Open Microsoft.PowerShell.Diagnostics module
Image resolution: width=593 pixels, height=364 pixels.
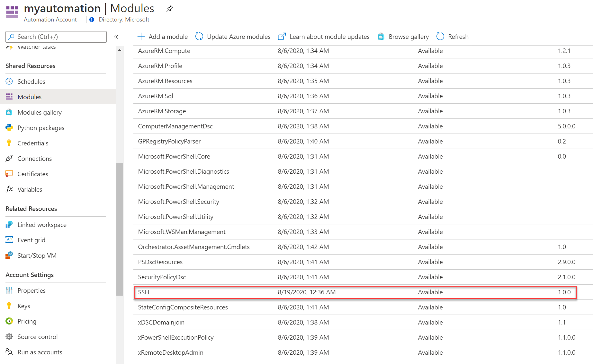pos(184,171)
